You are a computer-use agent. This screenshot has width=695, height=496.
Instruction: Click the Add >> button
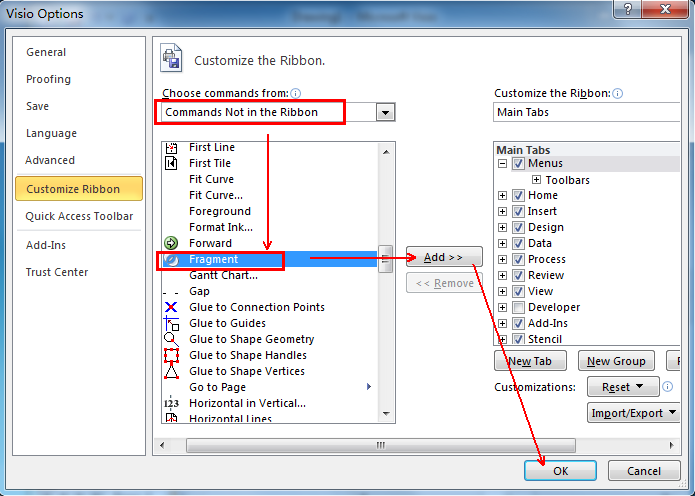[444, 257]
